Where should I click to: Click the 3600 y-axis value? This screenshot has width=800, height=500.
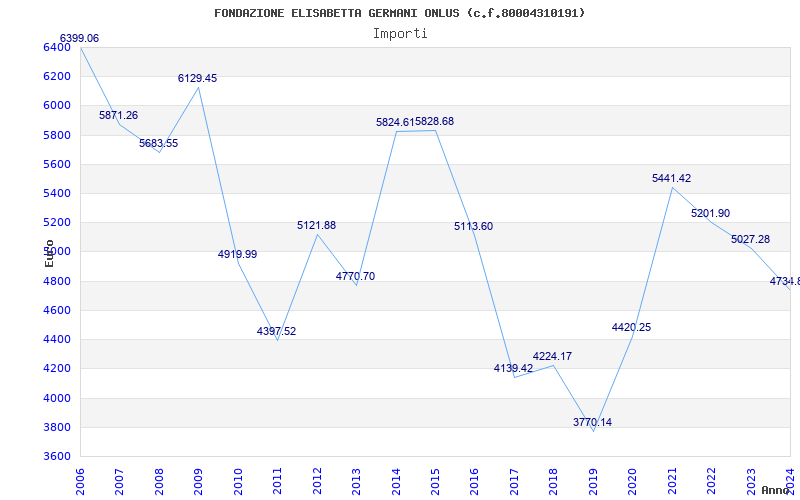click(x=57, y=457)
